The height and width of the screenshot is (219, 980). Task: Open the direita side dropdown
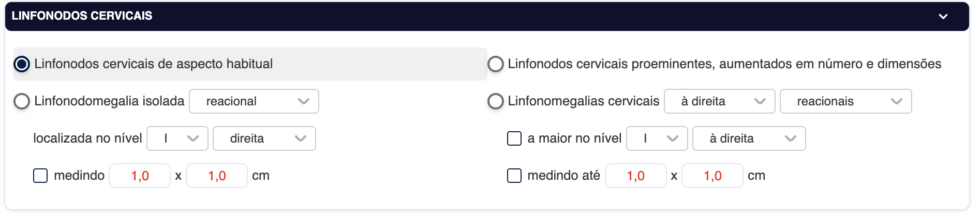(264, 138)
